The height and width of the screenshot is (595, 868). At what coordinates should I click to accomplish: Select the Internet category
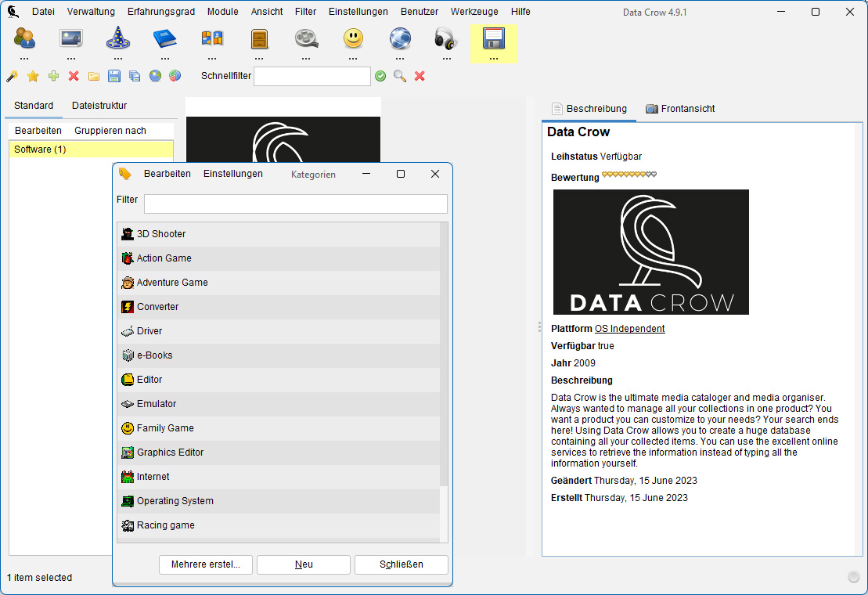tap(279, 478)
